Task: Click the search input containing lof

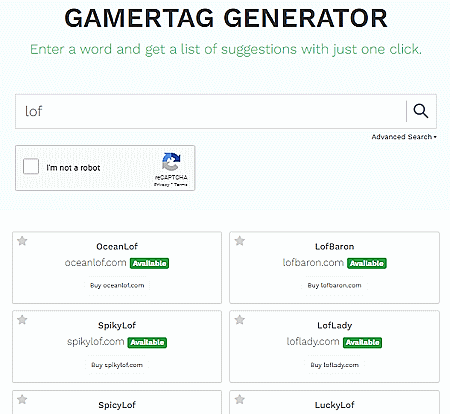Action: 211,111
